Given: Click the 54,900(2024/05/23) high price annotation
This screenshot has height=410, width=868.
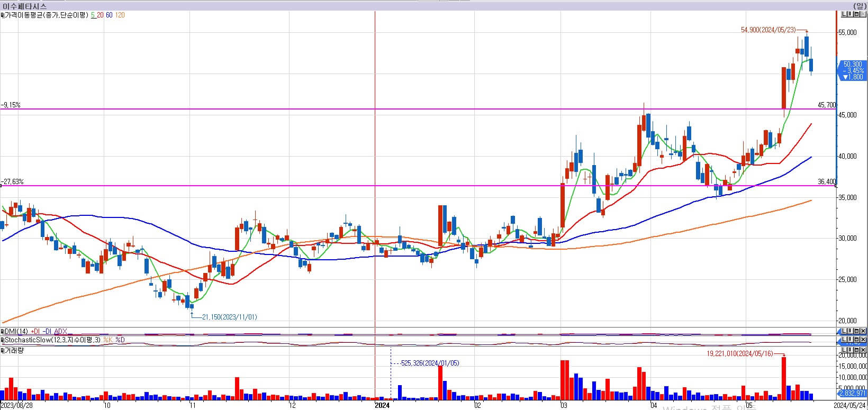Looking at the screenshot, I should point(768,30).
